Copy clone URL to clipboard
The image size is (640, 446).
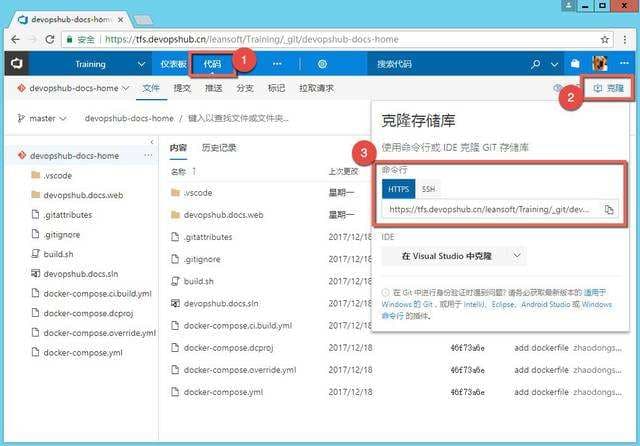click(x=609, y=210)
